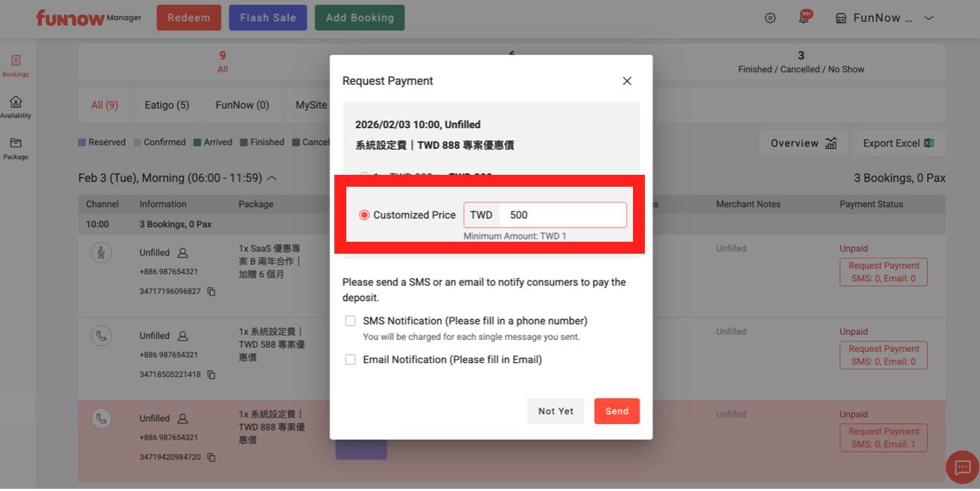Enable SMS Notification checkbox
Viewport: 980px width, 491px height.
(x=350, y=321)
